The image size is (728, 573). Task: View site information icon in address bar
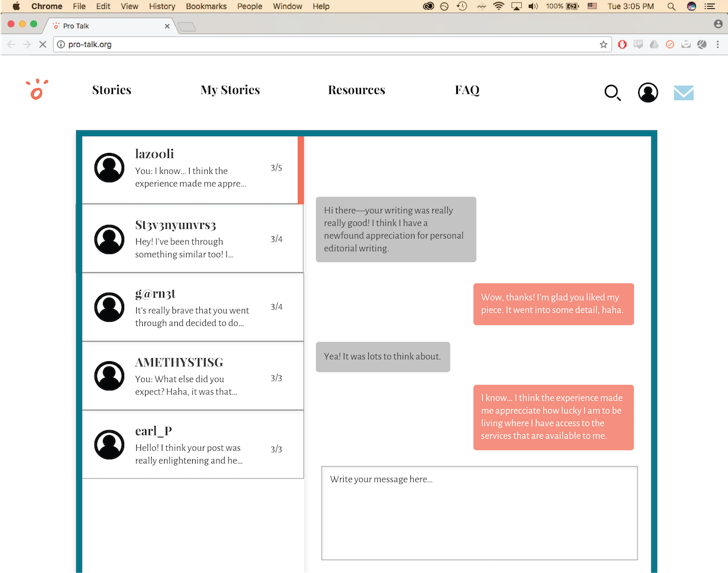click(x=61, y=45)
